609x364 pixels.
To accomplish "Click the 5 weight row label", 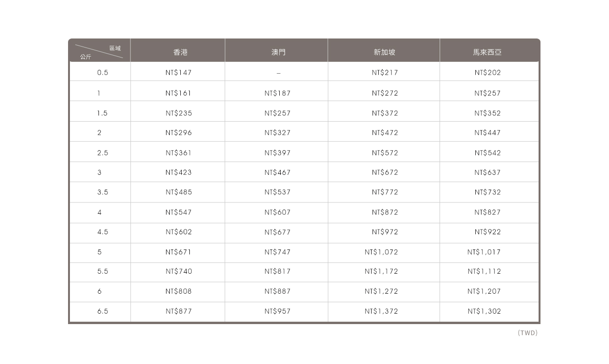I will (99, 252).
